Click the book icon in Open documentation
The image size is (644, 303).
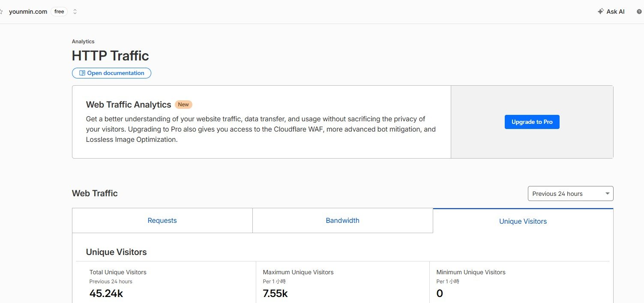(82, 73)
